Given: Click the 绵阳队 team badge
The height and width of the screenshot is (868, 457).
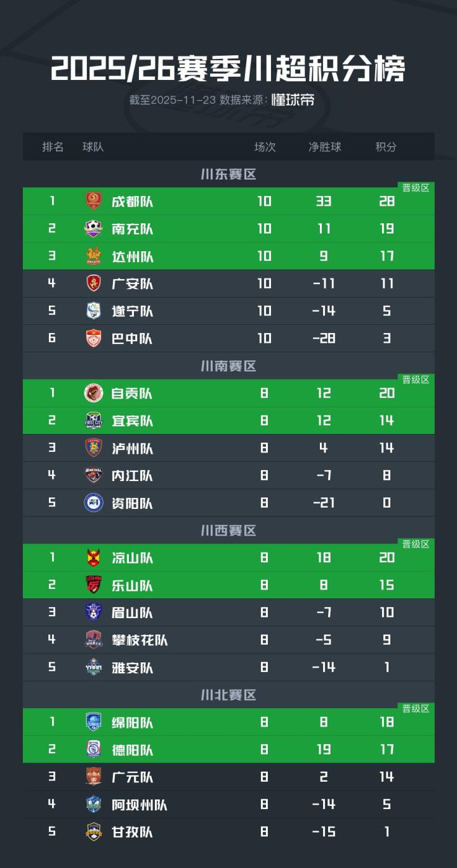Looking at the screenshot, I should 94,722.
